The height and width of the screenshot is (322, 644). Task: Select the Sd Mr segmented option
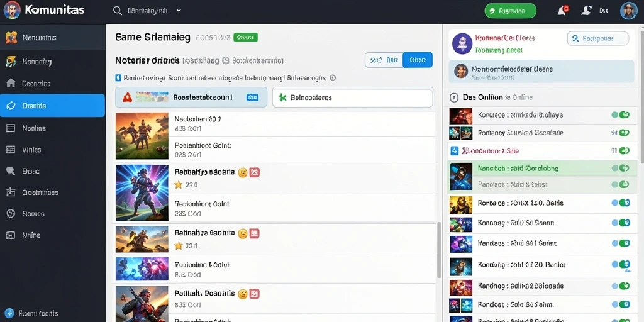click(x=384, y=60)
